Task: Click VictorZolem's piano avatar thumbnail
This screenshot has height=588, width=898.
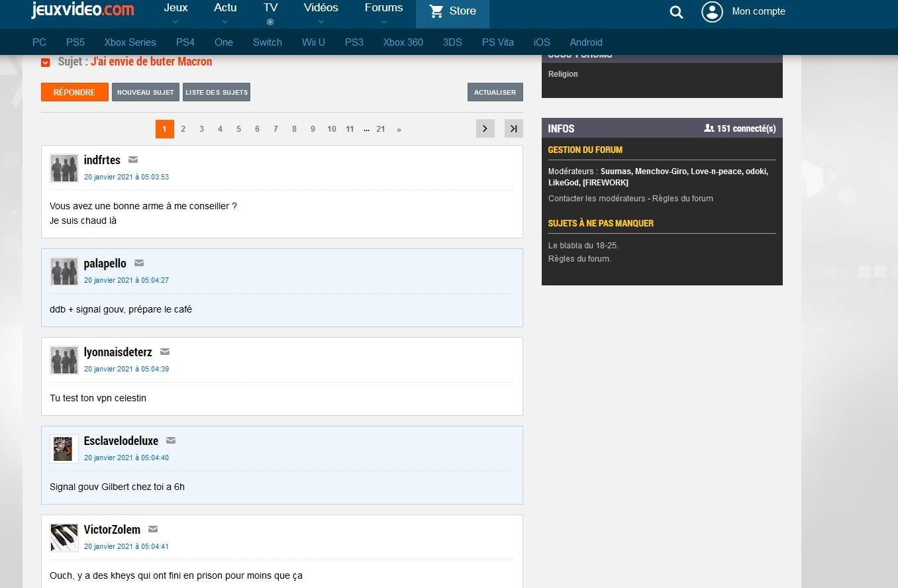Action: coord(64,538)
